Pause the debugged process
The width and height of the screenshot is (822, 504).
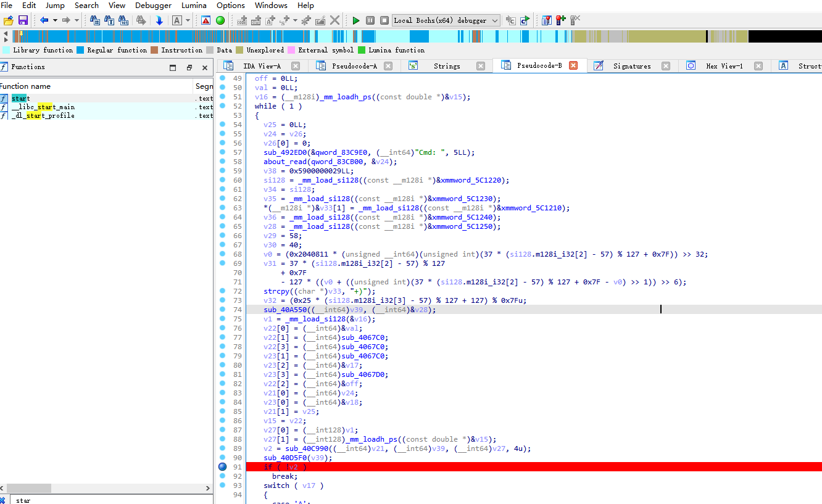pos(370,20)
